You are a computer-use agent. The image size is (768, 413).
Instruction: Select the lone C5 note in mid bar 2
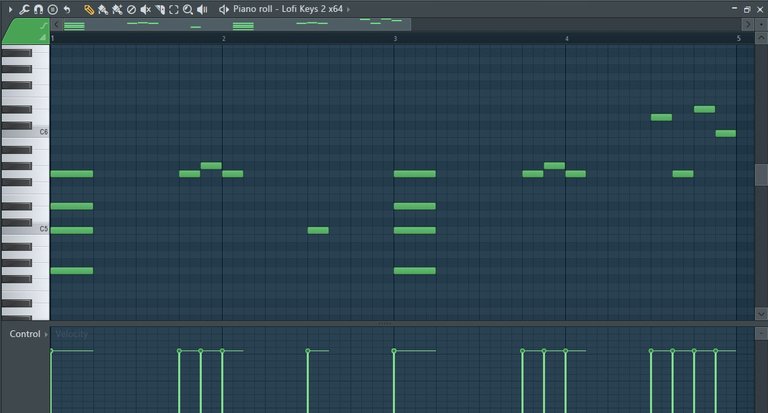click(318, 230)
